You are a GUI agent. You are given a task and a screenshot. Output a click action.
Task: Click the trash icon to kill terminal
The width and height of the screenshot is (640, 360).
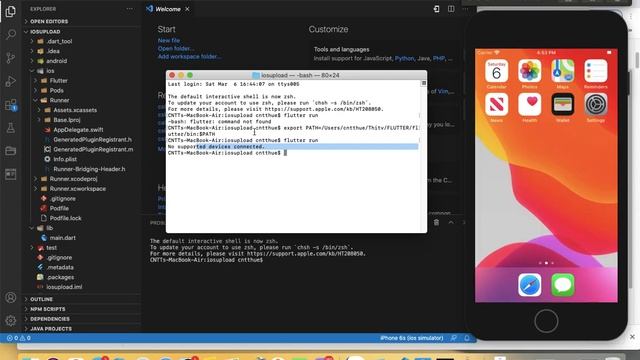click(436, 222)
